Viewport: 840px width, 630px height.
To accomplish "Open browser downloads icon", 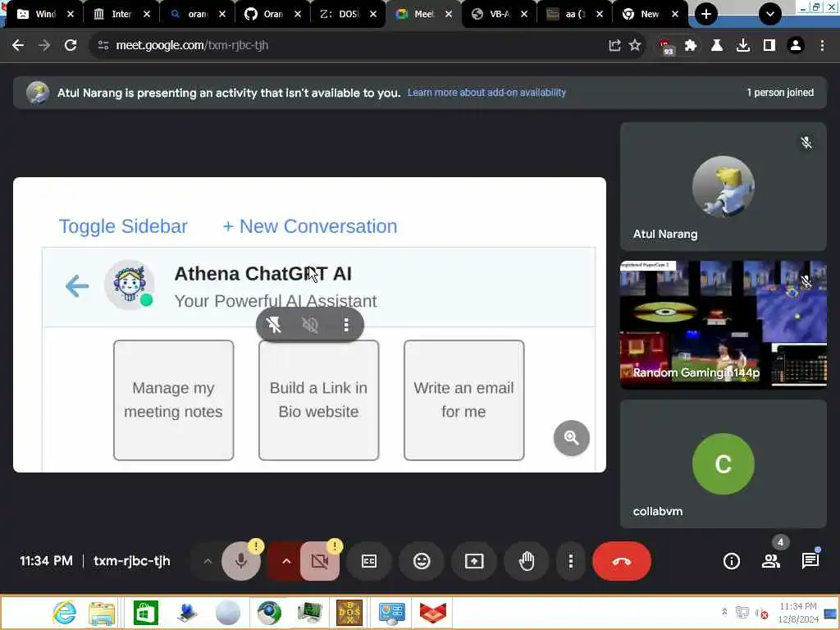I will pyautogui.click(x=743, y=45).
